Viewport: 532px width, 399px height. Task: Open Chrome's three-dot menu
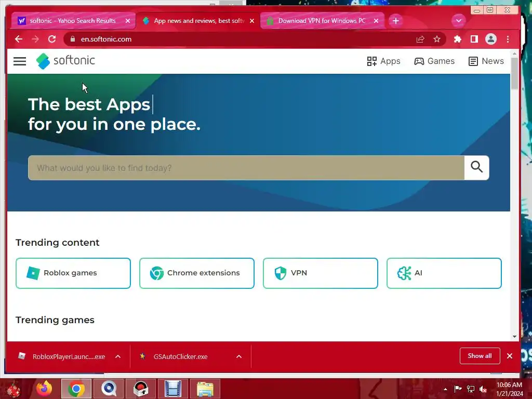508,39
